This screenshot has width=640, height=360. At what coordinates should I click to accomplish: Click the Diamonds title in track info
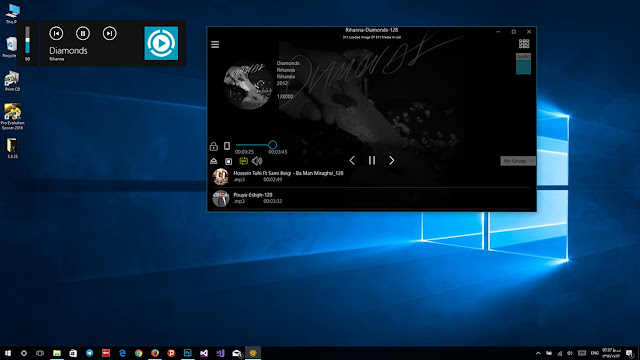288,63
